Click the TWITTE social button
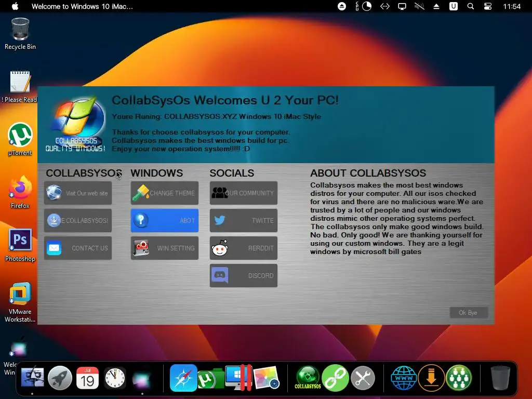 pos(244,220)
